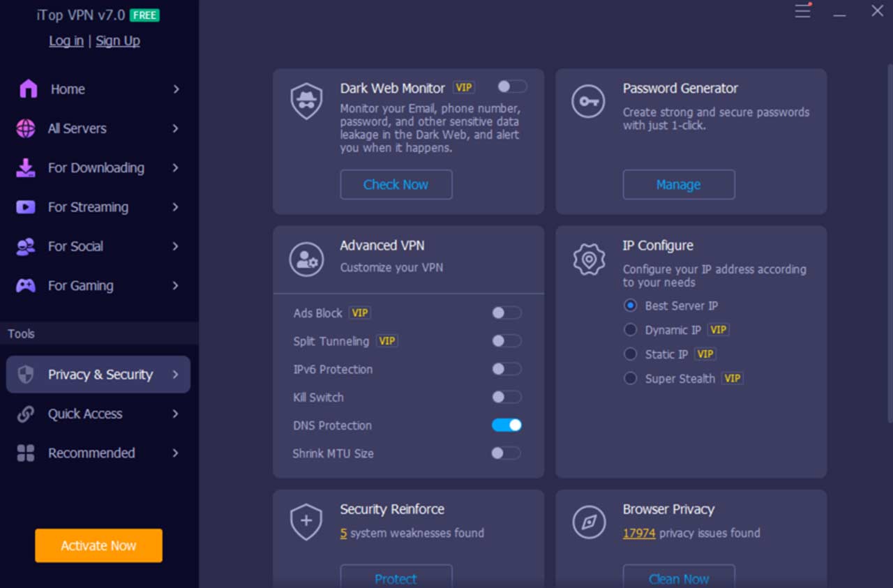Enable the Dark Web Monitor toggle
The image size is (893, 588).
(511, 86)
